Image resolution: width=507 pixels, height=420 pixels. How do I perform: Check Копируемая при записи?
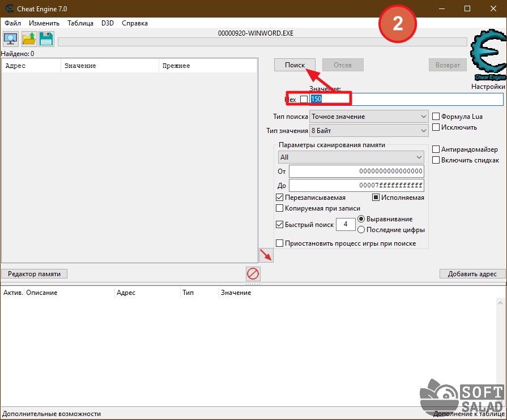pos(280,208)
